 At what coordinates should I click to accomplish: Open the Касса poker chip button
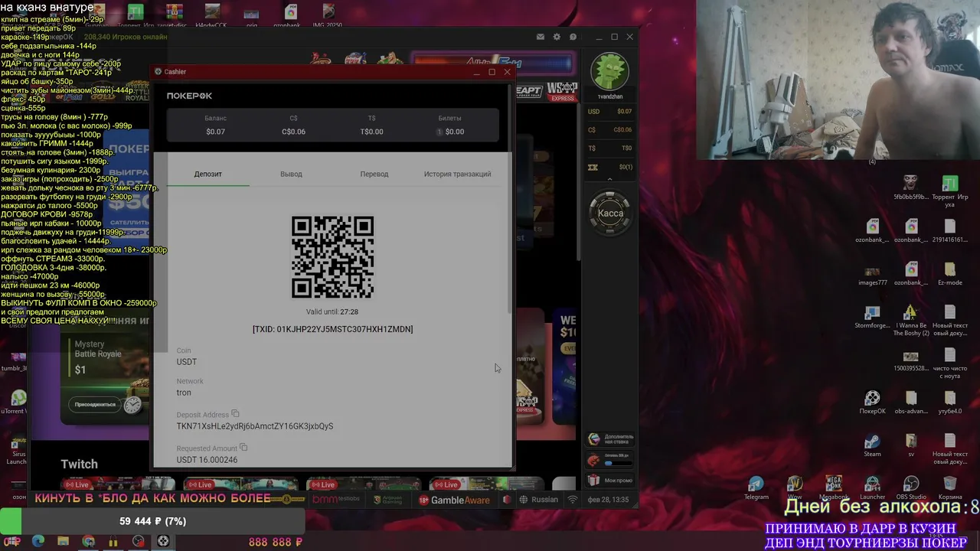(610, 214)
